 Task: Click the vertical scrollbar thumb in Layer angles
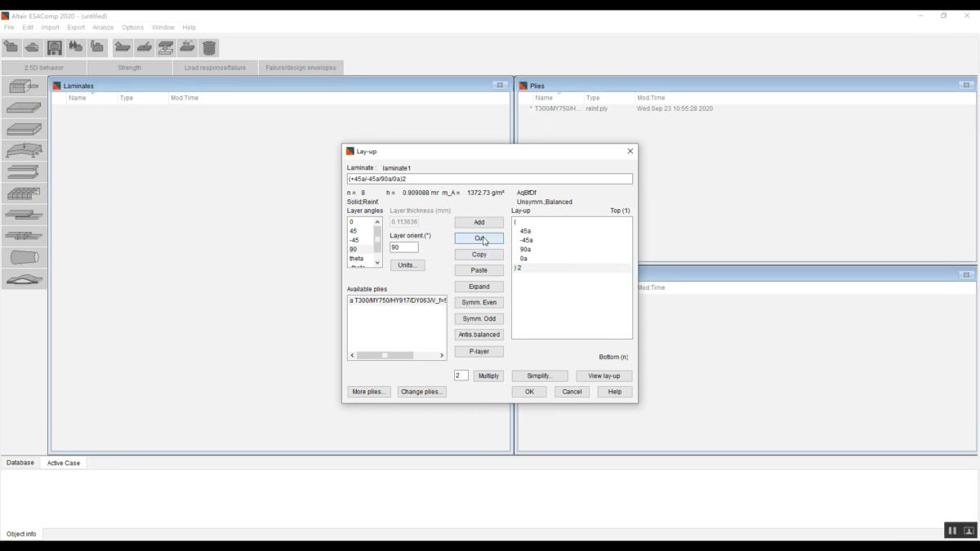click(377, 239)
